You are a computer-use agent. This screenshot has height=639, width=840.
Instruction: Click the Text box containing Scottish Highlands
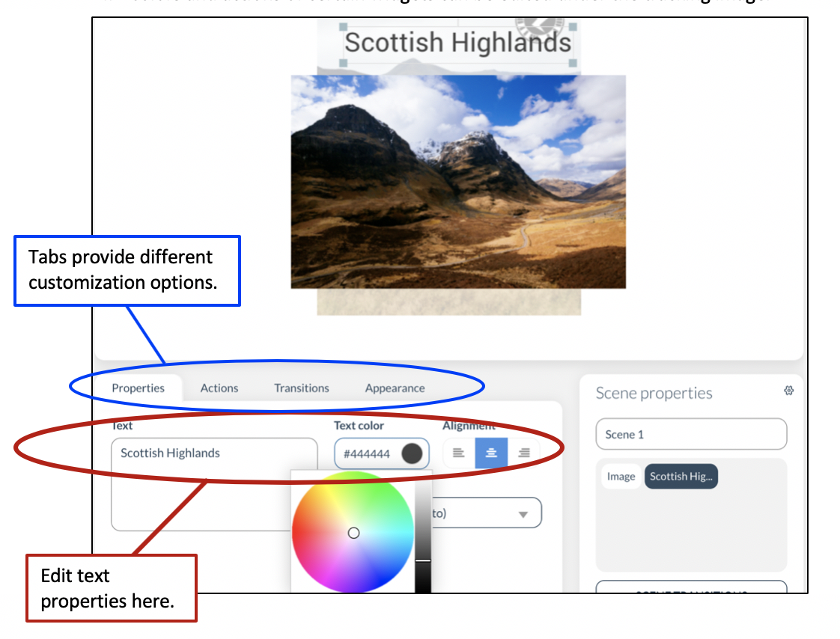[x=213, y=483]
